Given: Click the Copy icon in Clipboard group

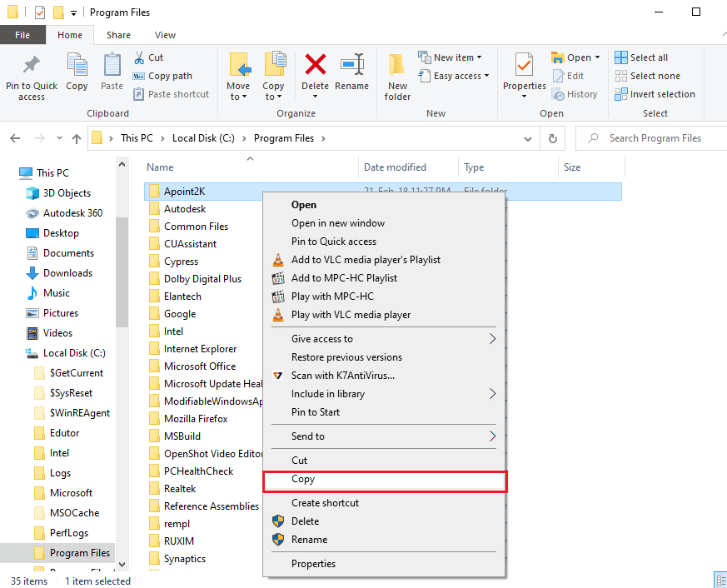Looking at the screenshot, I should [x=77, y=64].
